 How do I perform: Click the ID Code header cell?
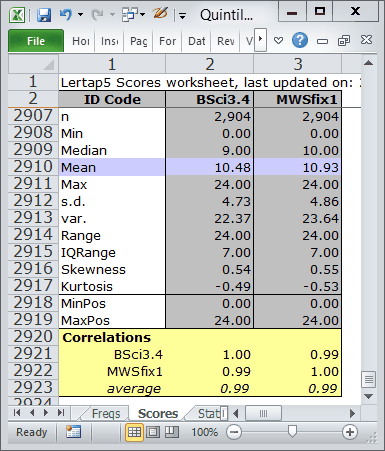(x=112, y=99)
